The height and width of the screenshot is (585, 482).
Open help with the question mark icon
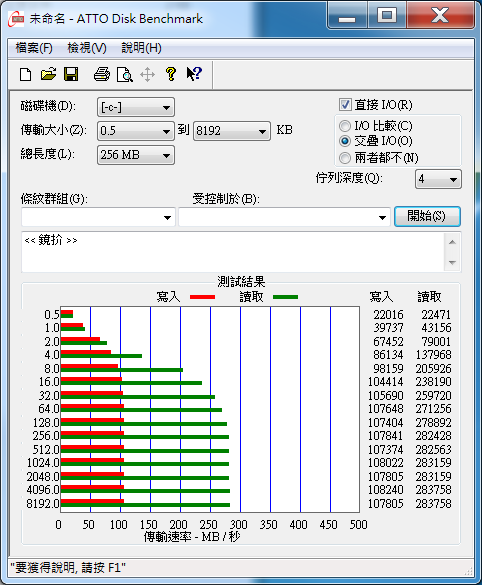click(171, 74)
